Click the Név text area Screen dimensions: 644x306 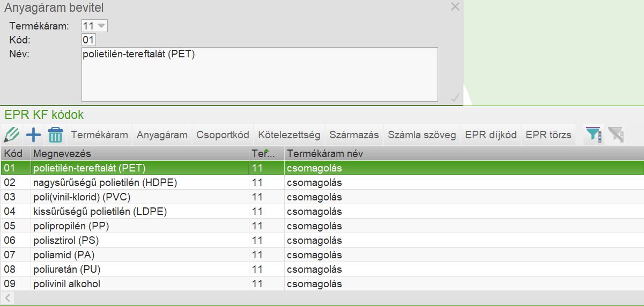point(260,74)
